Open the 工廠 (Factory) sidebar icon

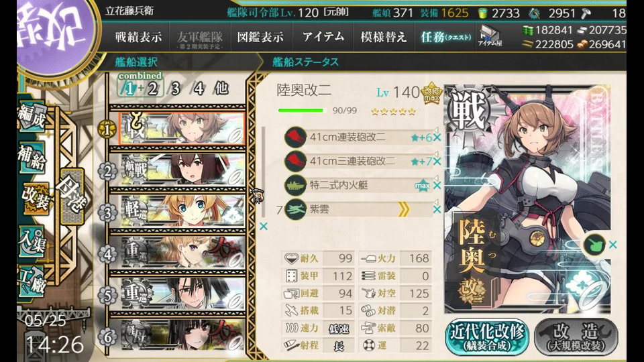pos(32,282)
